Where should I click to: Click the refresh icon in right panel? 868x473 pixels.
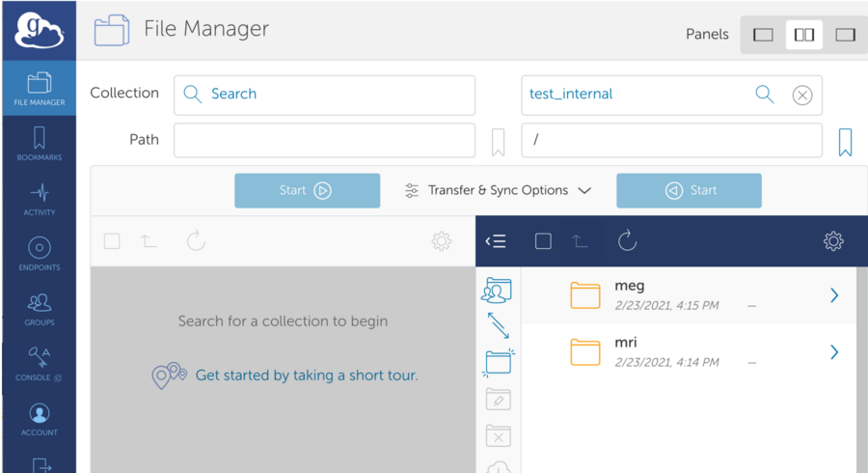(x=627, y=240)
